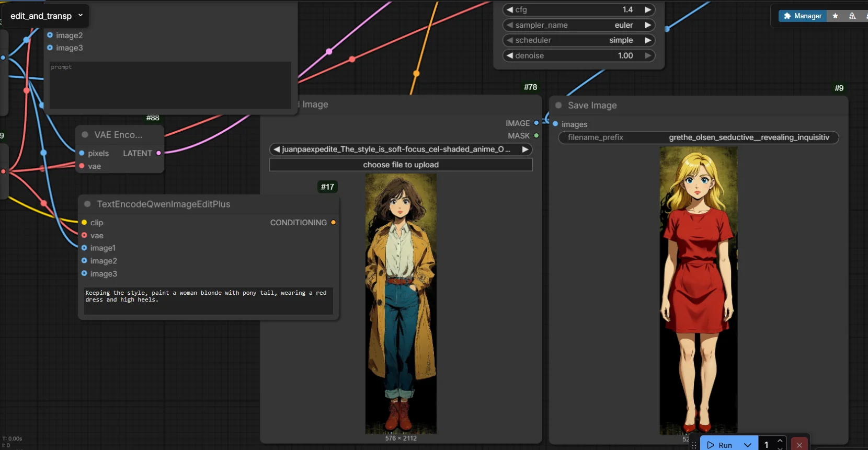Click image3 input socket on TextEncodeQwenImageEditPlus
868x450 pixels.
coord(84,273)
